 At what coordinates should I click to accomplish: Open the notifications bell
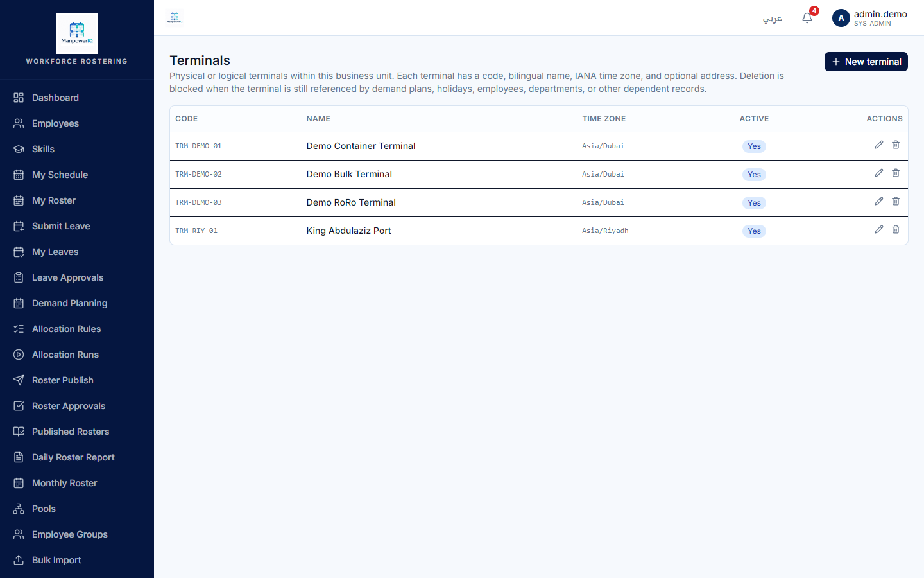point(807,18)
